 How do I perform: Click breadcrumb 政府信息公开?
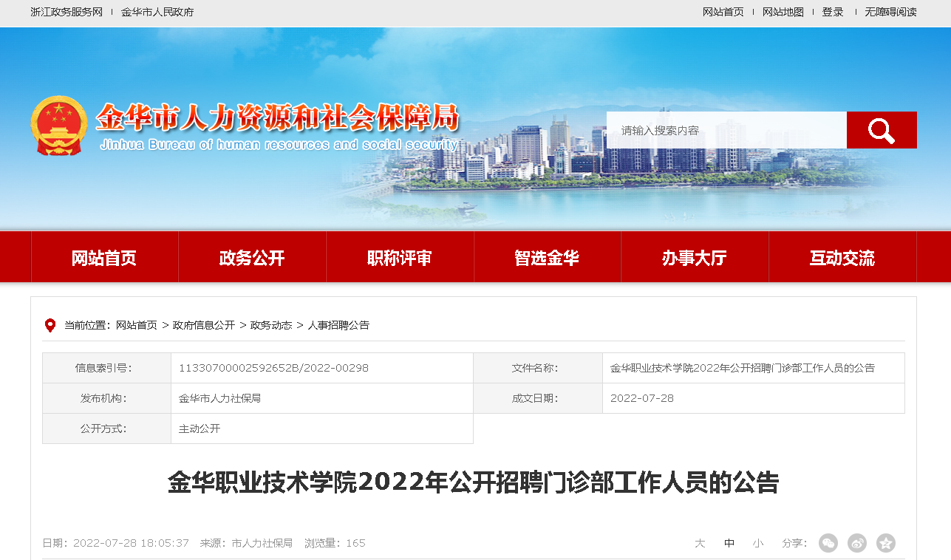pyautogui.click(x=204, y=325)
